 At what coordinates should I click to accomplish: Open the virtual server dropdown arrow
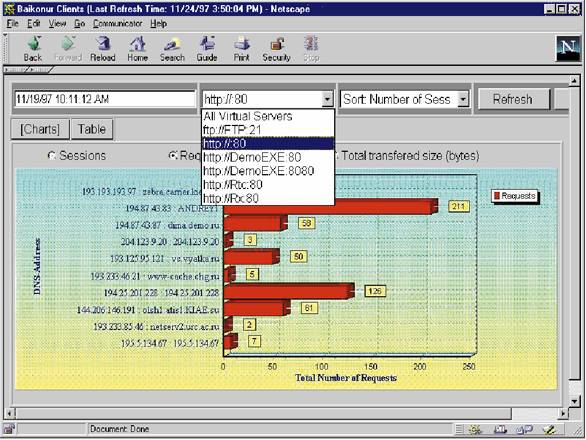(x=327, y=99)
